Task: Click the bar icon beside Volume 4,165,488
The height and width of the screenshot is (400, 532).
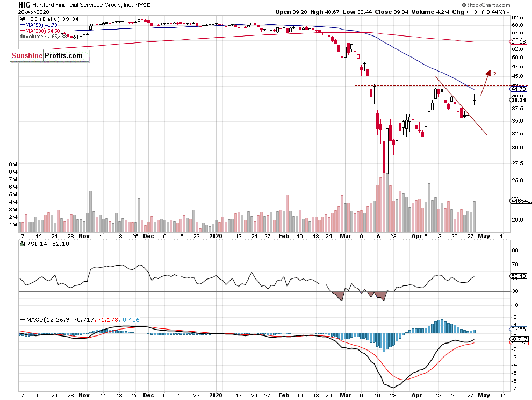Action: [23, 37]
